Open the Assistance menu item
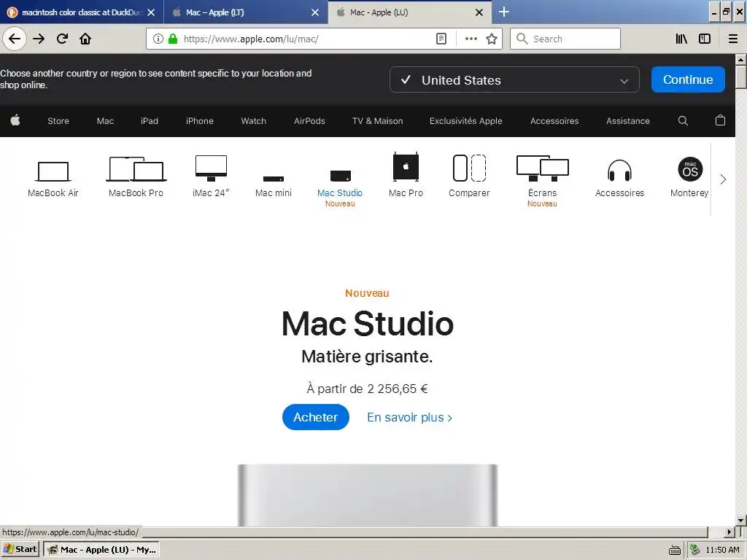The width and height of the screenshot is (747, 560). 628,121
